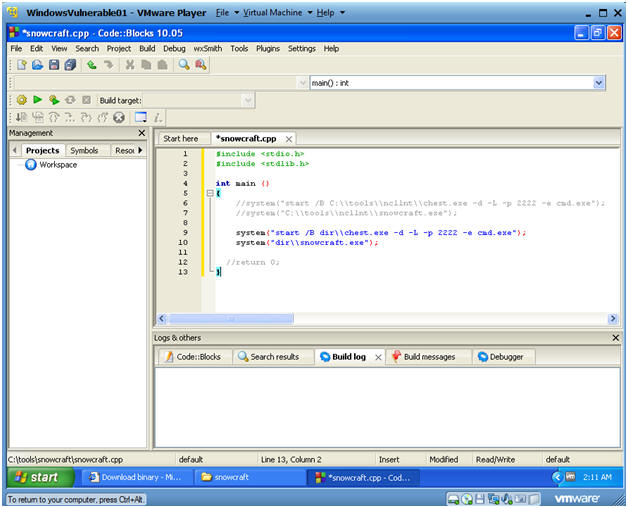Open the Settings menu

point(302,48)
